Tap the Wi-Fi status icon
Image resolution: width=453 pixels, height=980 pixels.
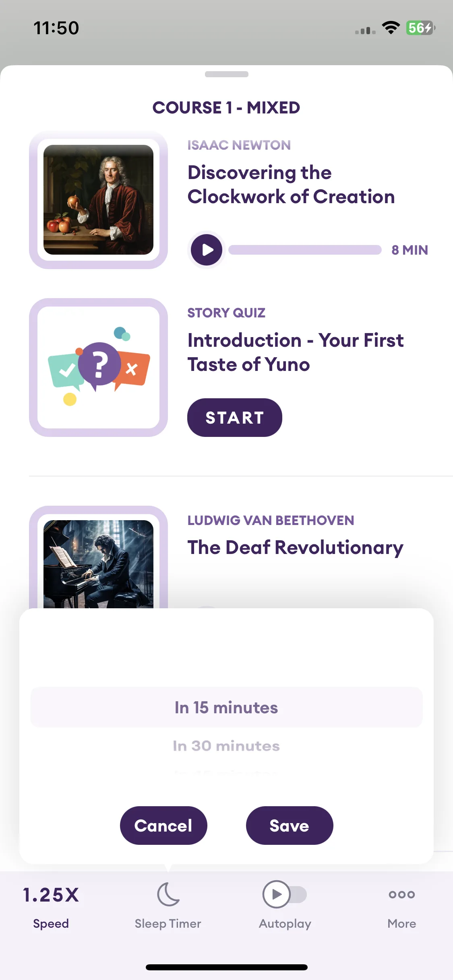click(391, 28)
